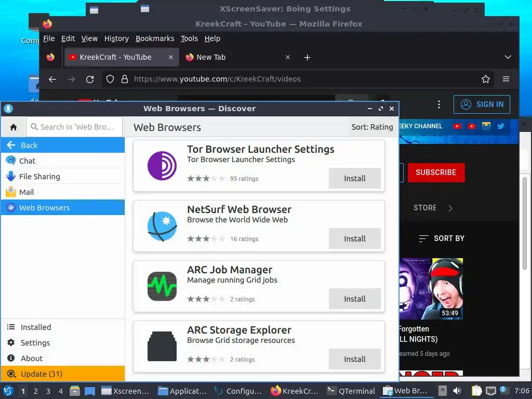Open the File menu in Firefox
532x399 pixels.
49,38
